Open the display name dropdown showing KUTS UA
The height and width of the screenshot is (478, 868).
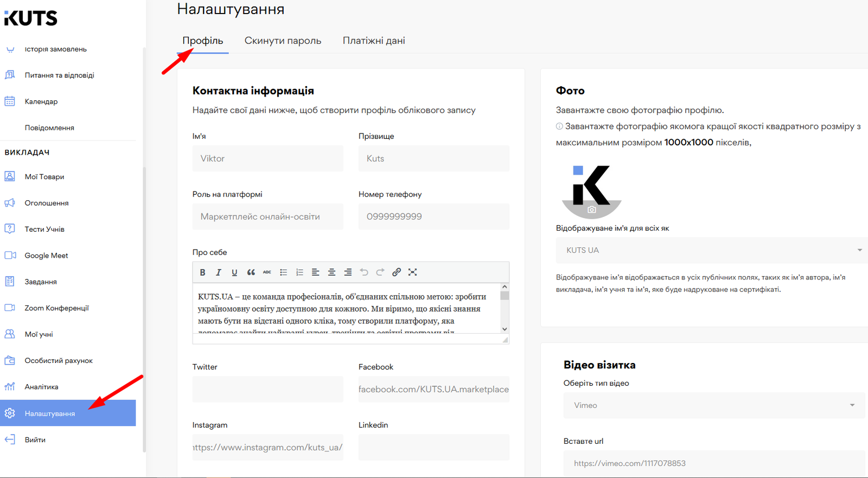(x=711, y=250)
